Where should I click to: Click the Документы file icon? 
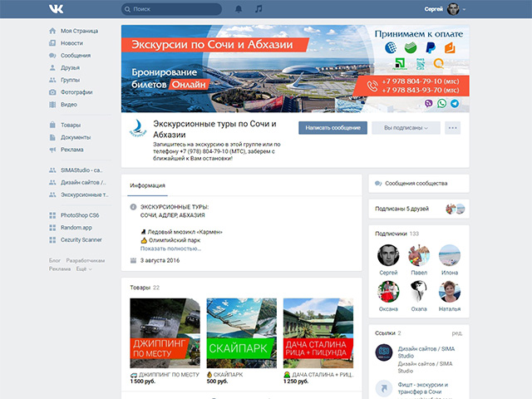click(52, 137)
